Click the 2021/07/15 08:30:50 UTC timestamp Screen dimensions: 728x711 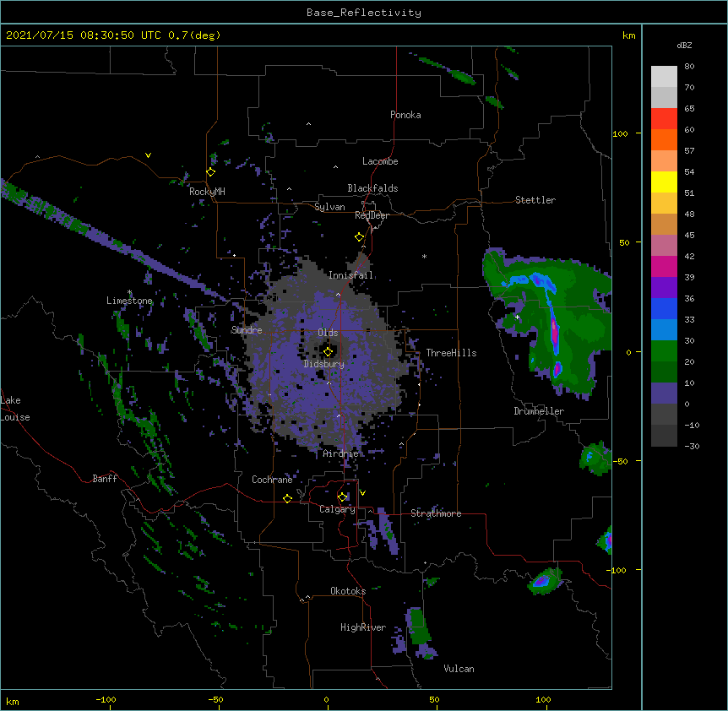click(x=84, y=35)
